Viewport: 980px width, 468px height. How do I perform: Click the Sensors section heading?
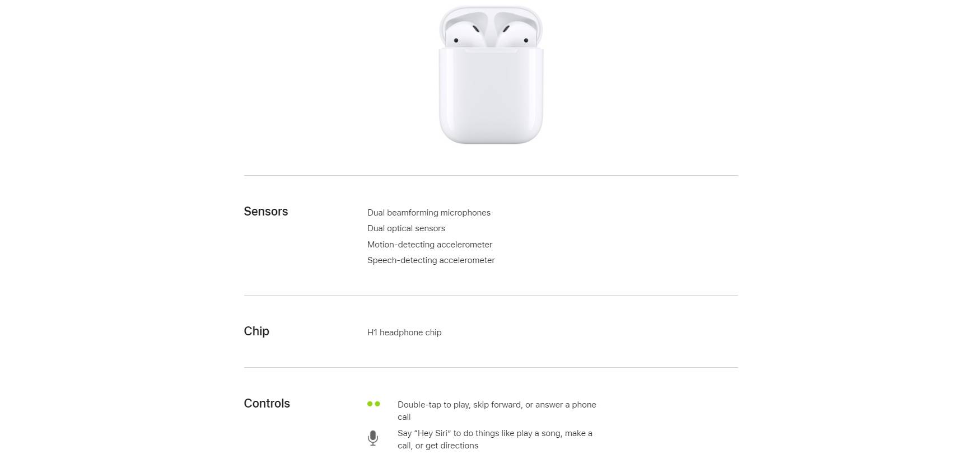[265, 212]
